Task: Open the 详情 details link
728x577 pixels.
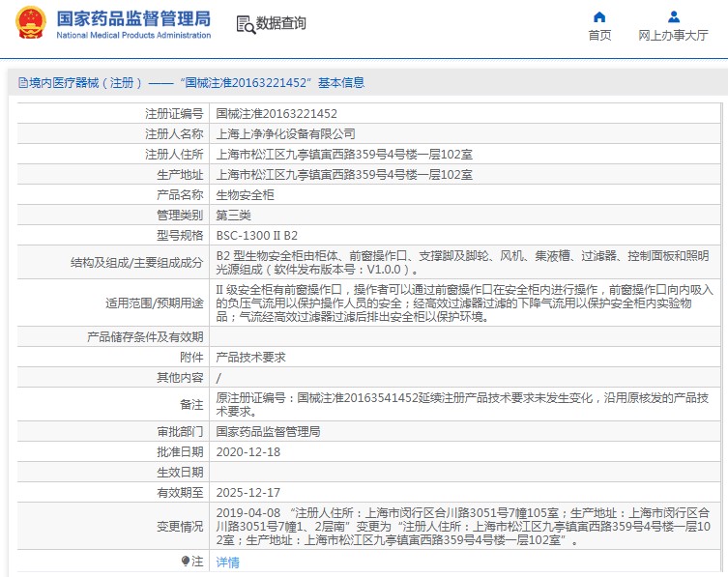Action: click(x=227, y=562)
